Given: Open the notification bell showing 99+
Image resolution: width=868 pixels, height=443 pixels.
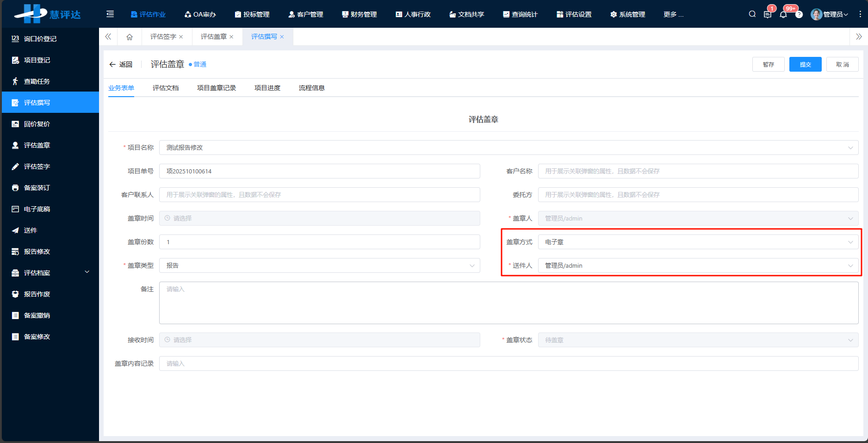Looking at the screenshot, I should click(x=783, y=14).
